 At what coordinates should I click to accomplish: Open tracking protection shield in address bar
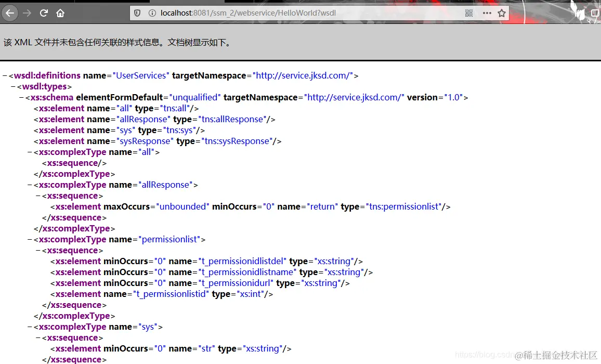137,13
